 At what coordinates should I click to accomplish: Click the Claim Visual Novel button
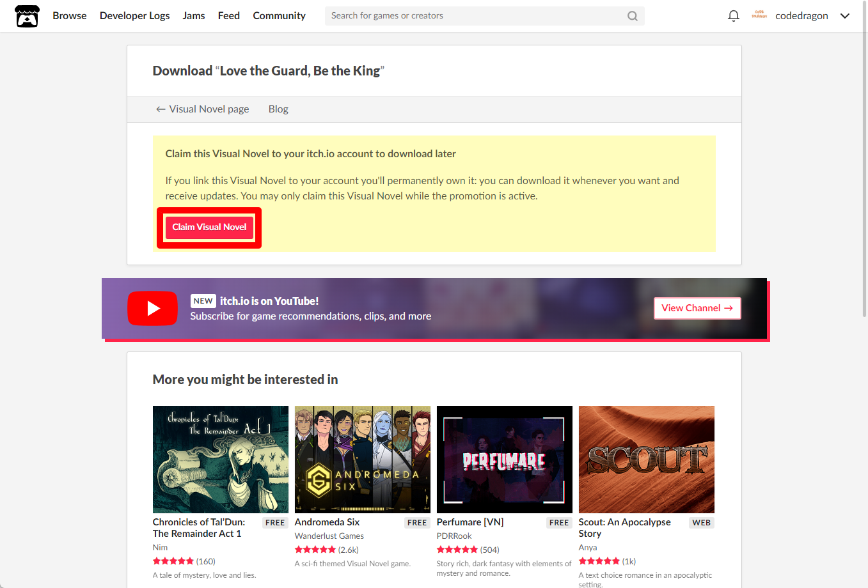[x=209, y=228]
